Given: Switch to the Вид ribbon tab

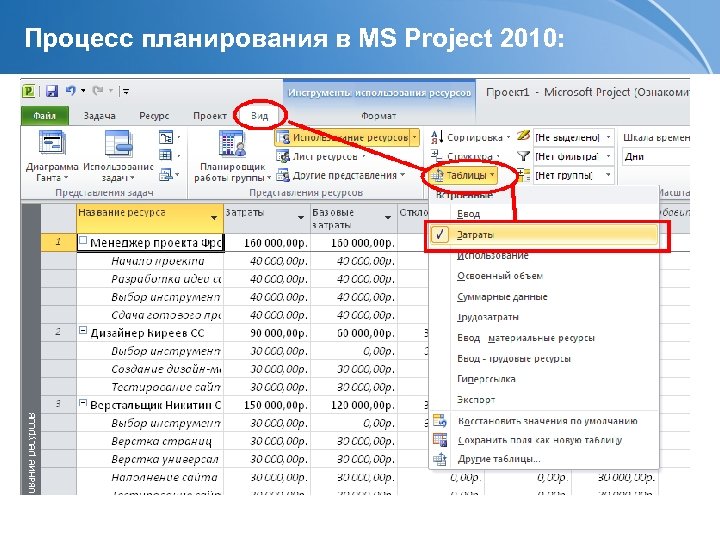Looking at the screenshot, I should tap(259, 116).
